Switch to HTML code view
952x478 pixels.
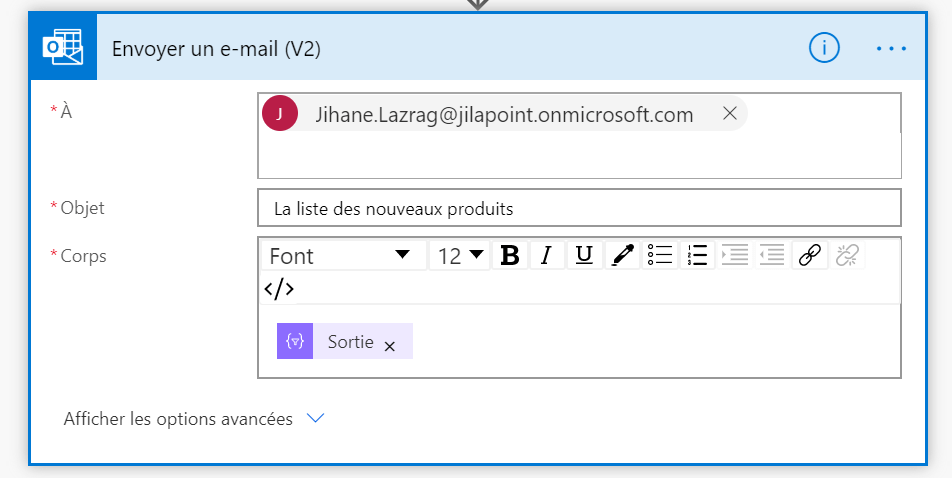coord(279,289)
